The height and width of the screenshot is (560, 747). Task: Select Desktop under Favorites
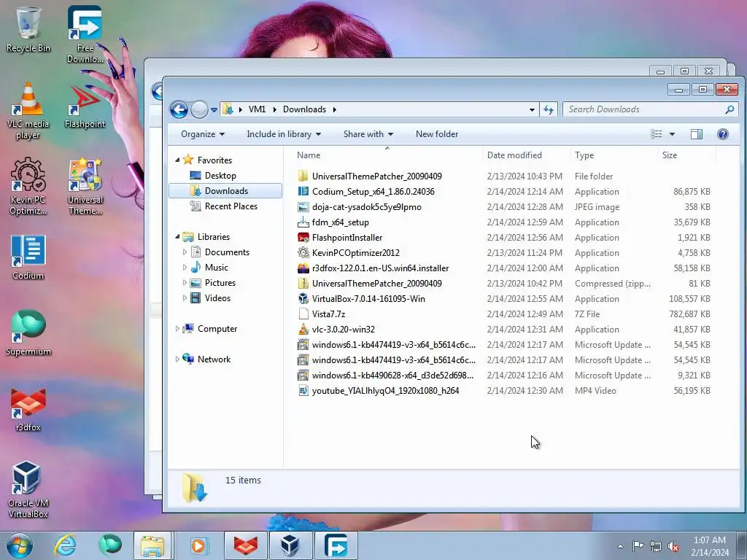220,176
